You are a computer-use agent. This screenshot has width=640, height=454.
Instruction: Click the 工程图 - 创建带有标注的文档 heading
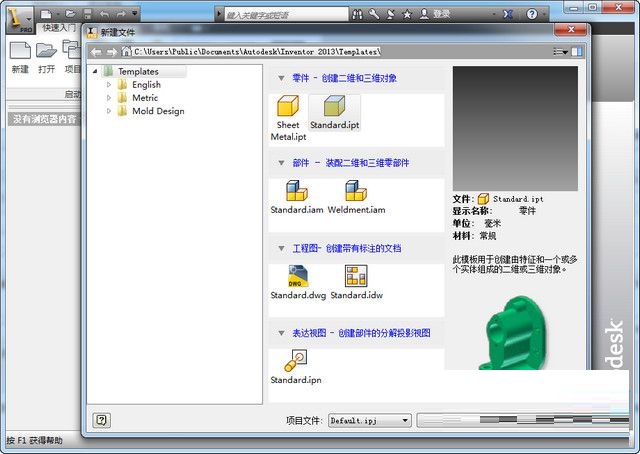[347, 248]
